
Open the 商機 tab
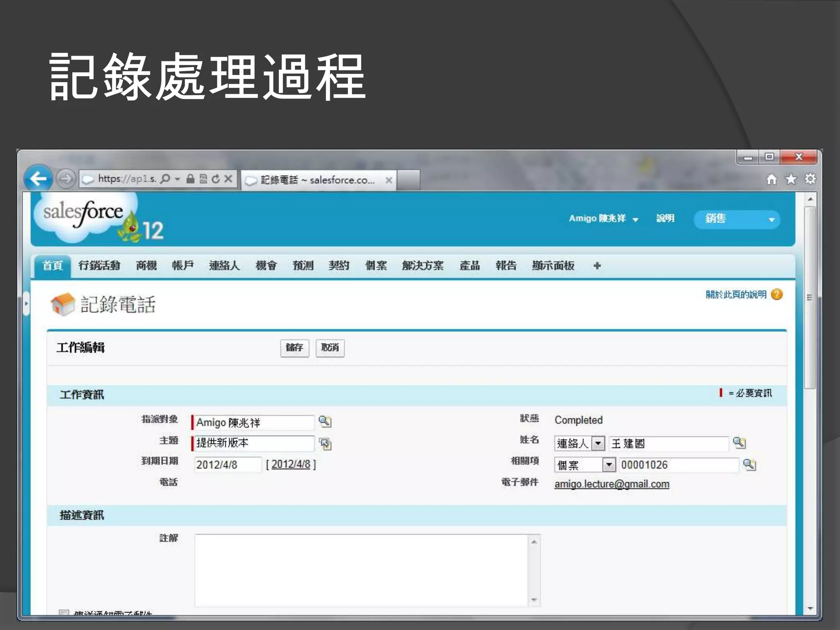pos(146,266)
